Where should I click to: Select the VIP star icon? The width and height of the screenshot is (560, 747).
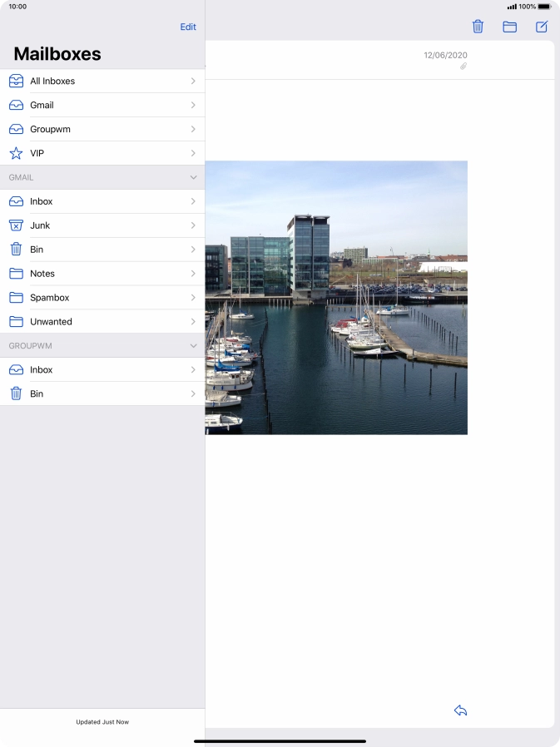point(16,153)
